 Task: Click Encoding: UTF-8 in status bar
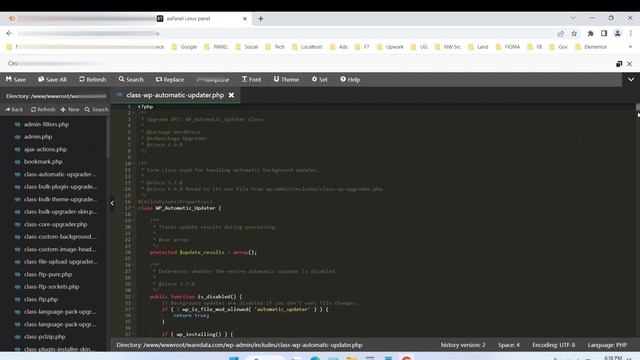pyautogui.click(x=553, y=345)
